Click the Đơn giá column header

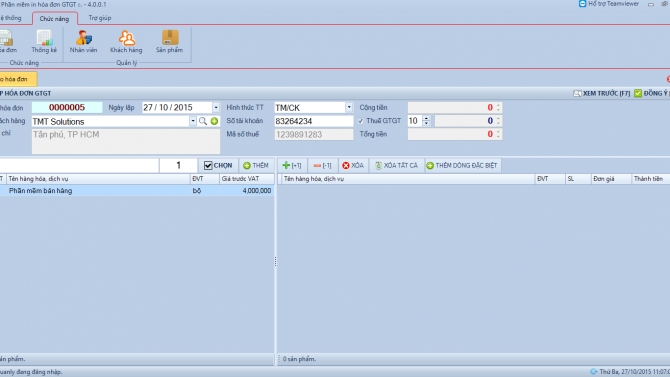(611, 179)
